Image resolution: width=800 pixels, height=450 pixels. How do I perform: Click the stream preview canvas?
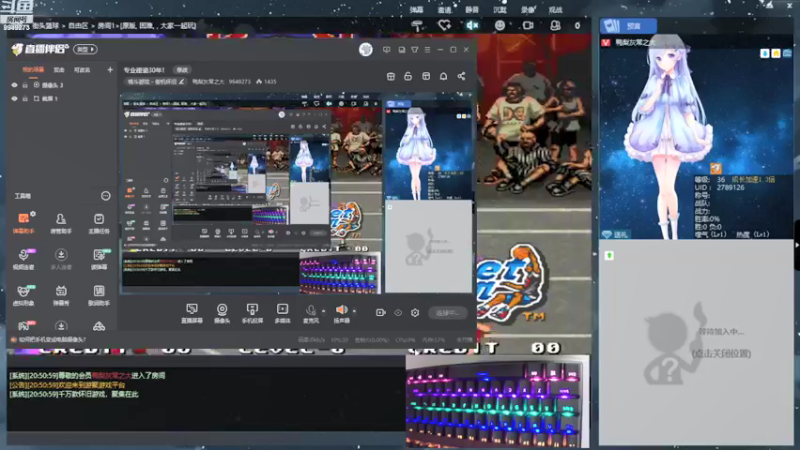[296, 193]
